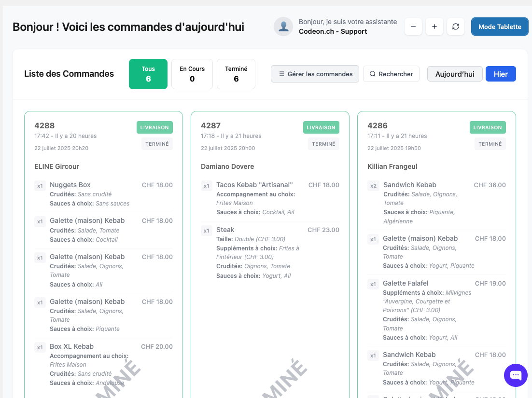Click customer name Damiano Dovere

click(x=227, y=166)
